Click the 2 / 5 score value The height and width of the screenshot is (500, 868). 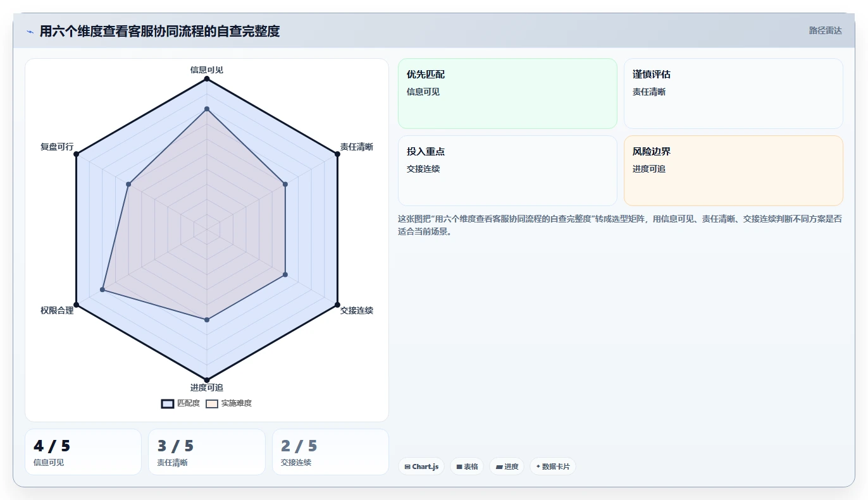click(299, 446)
